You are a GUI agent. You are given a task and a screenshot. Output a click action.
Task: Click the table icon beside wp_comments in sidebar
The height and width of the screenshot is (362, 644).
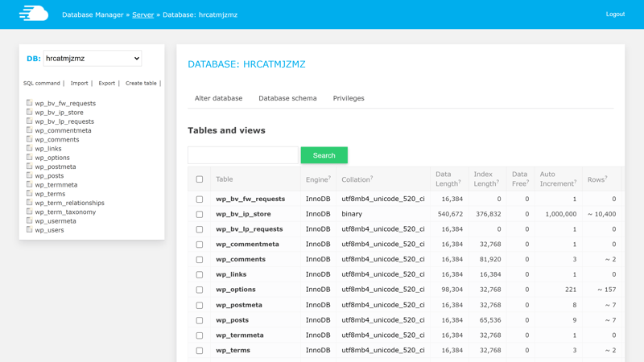(x=29, y=139)
